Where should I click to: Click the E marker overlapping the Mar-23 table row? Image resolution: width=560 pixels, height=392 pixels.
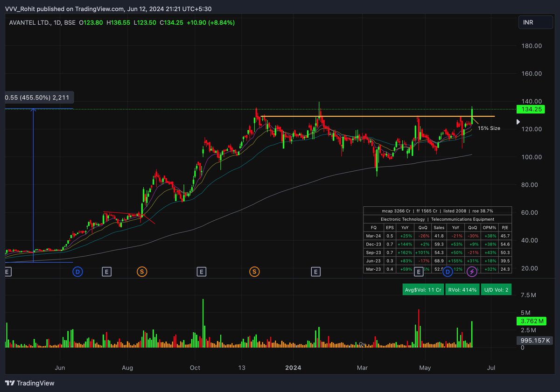click(419, 271)
